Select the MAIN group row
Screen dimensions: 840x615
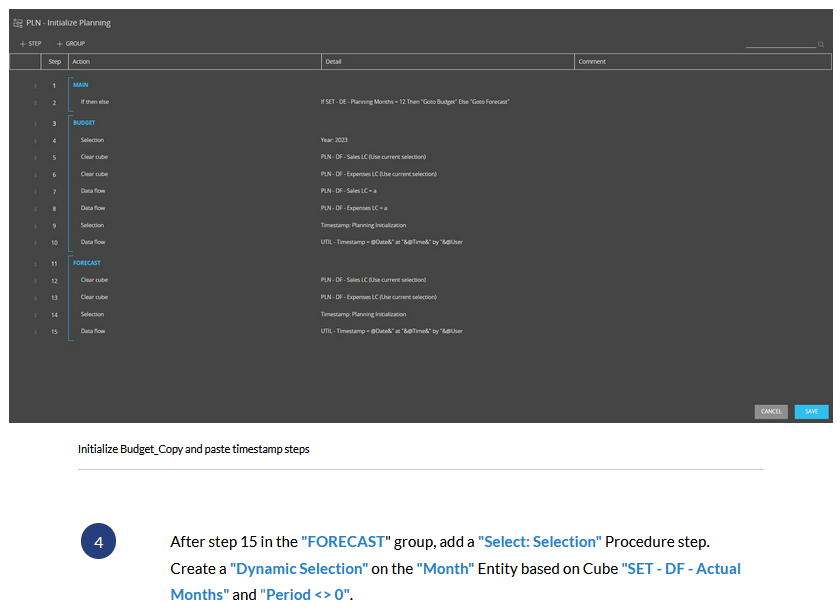81,85
